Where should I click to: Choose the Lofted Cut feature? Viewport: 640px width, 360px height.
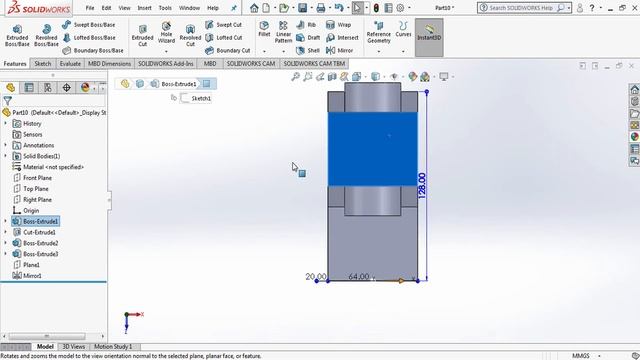click(x=224, y=38)
